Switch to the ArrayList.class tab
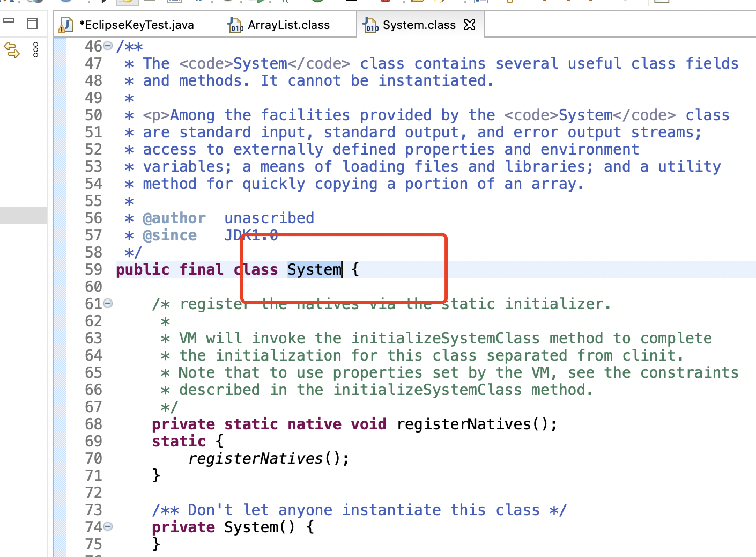Image resolution: width=756 pixels, height=557 pixels. pos(288,25)
